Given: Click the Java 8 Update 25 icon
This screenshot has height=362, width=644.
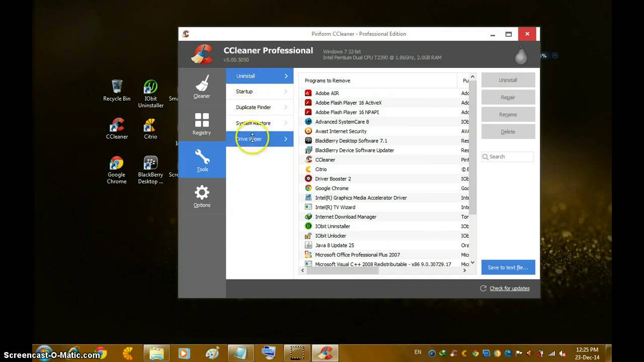Looking at the screenshot, I should point(308,245).
